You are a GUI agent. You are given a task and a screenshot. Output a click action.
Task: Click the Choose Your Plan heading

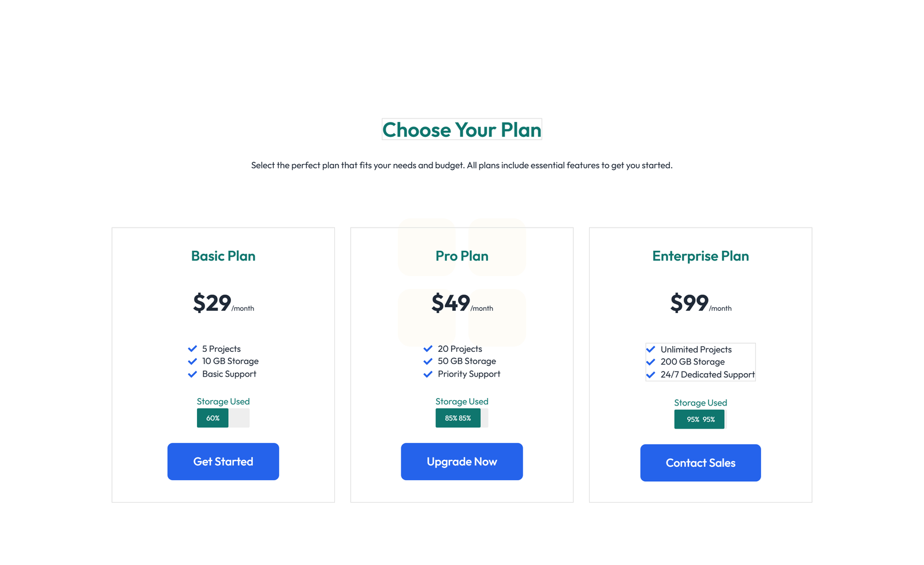[461, 129]
